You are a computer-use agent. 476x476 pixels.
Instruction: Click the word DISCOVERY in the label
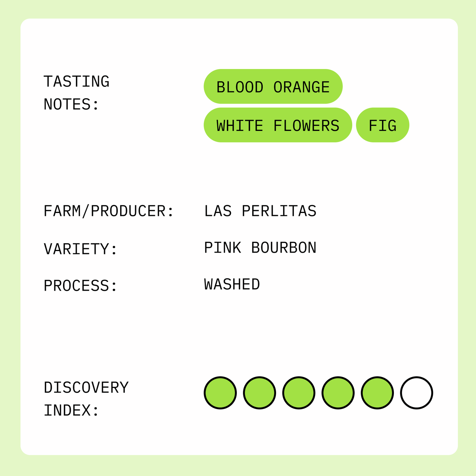(x=86, y=388)
